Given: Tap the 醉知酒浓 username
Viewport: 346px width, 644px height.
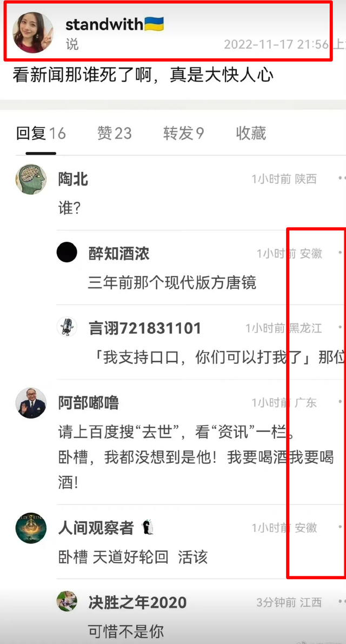Looking at the screenshot, I should click(119, 254).
